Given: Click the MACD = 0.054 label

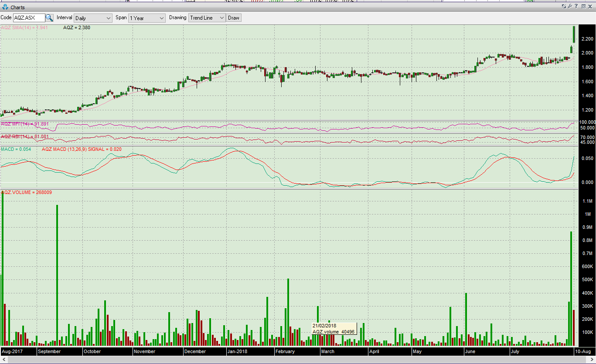Looking at the screenshot, I should [16, 149].
